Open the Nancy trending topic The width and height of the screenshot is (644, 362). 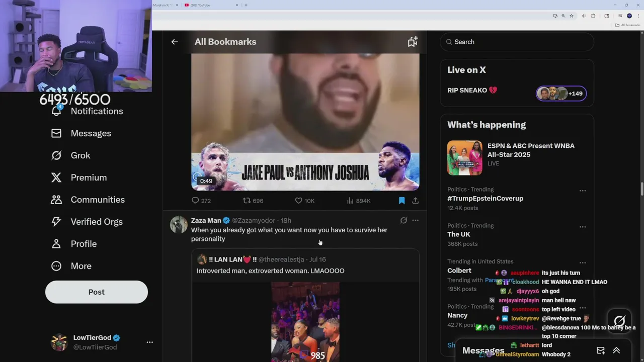click(457, 315)
